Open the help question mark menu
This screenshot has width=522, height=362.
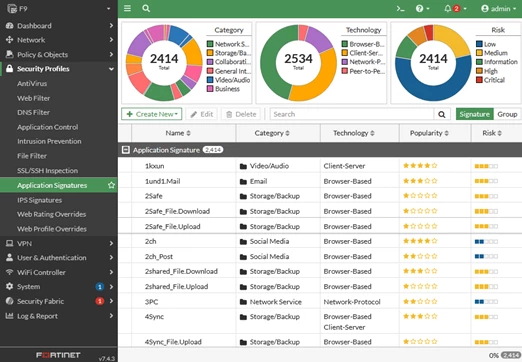[x=422, y=9]
